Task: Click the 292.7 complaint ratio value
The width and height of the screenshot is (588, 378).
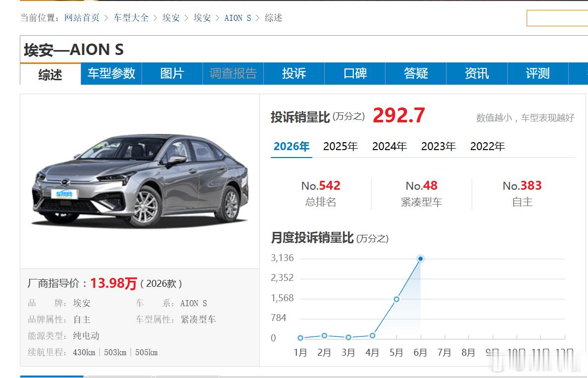Action: [x=399, y=115]
